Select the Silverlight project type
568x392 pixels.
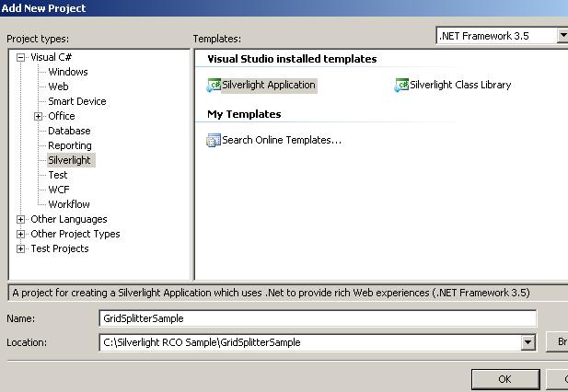pos(69,160)
